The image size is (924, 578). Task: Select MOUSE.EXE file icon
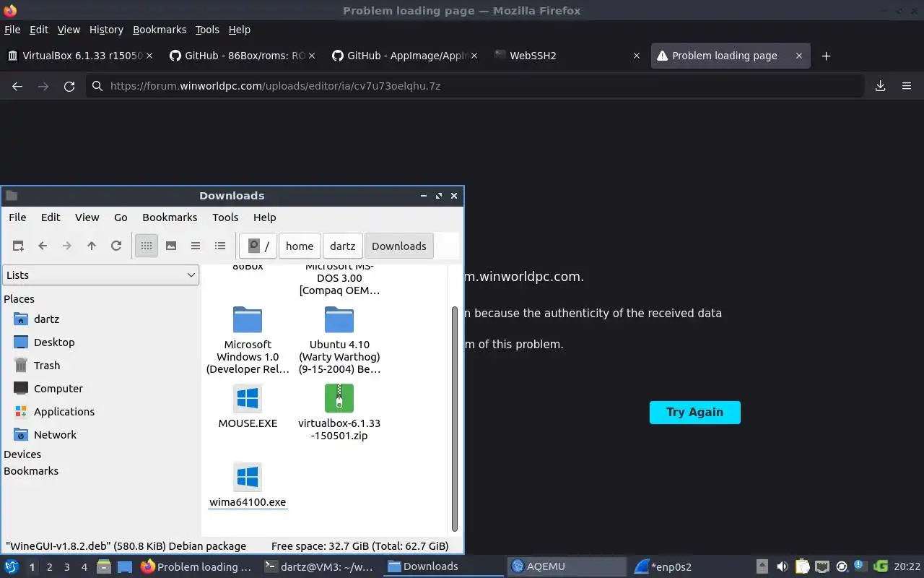(x=248, y=398)
